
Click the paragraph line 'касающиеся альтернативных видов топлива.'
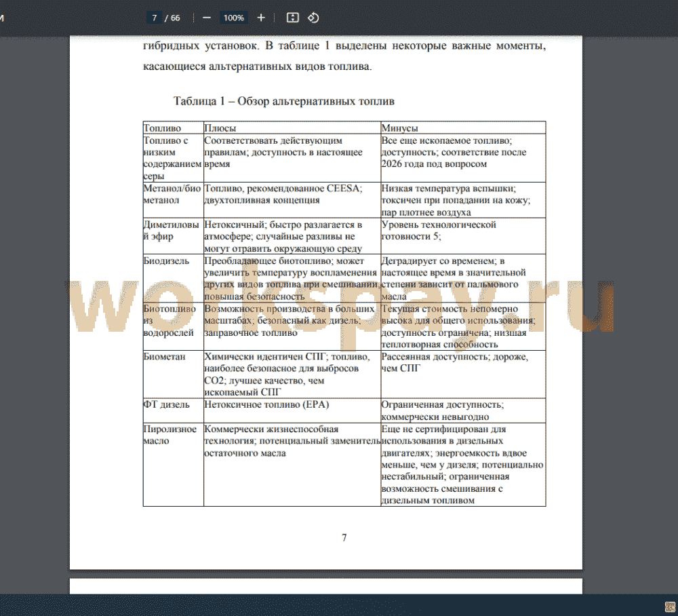(257, 66)
